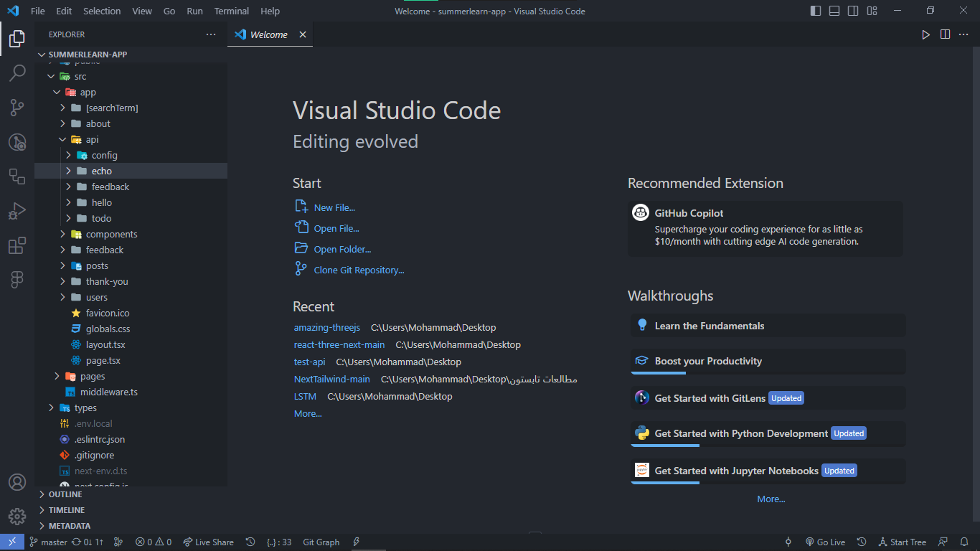The width and height of the screenshot is (980, 551).
Task: Open the Customize Layout button
Action: click(x=872, y=11)
